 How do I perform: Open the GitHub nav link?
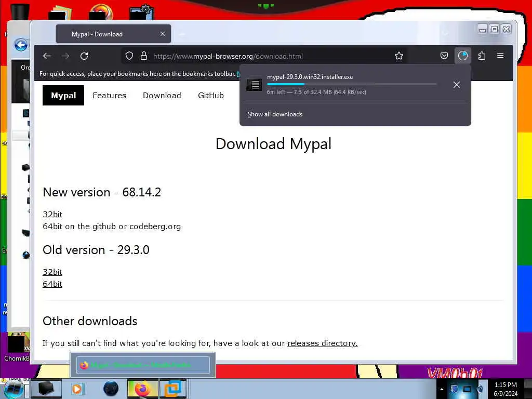[x=211, y=96]
